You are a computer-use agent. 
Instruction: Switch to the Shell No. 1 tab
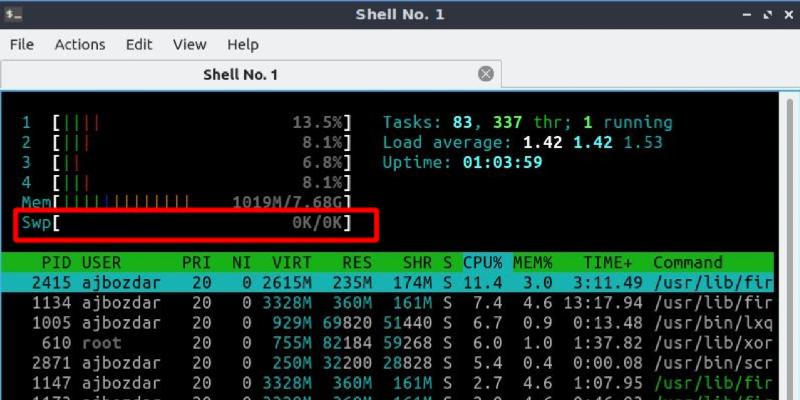(240, 75)
